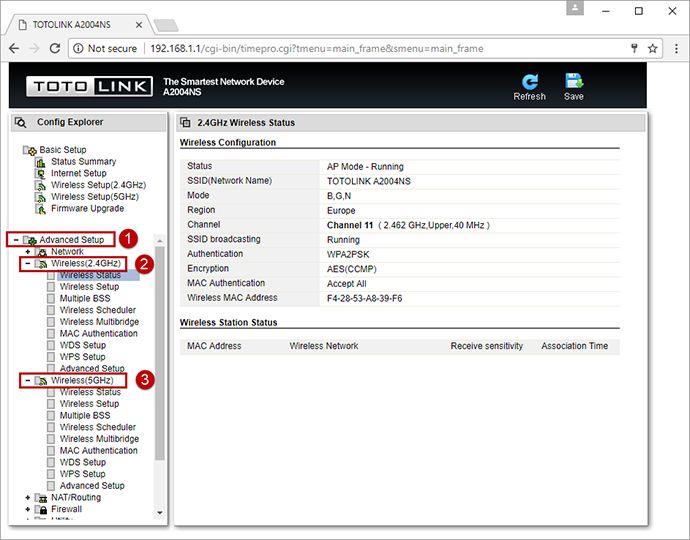Click the Firmware Upgrade link text
The image size is (690, 540).
[x=88, y=209]
